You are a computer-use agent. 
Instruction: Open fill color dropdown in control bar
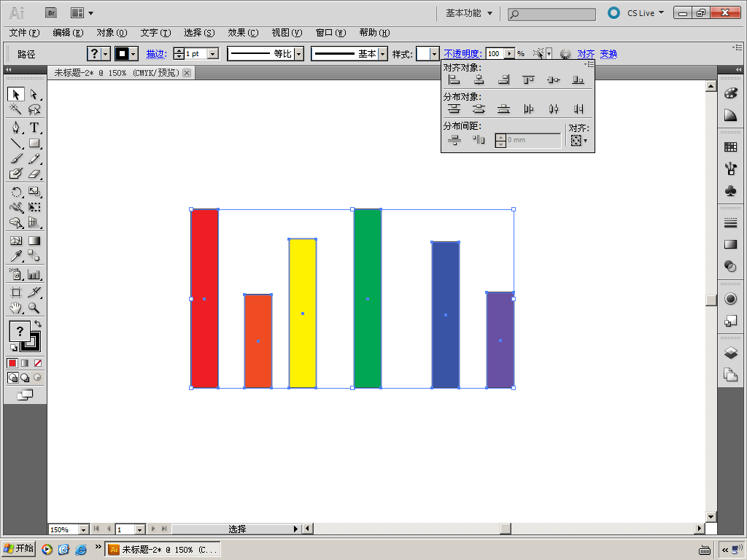tap(107, 54)
